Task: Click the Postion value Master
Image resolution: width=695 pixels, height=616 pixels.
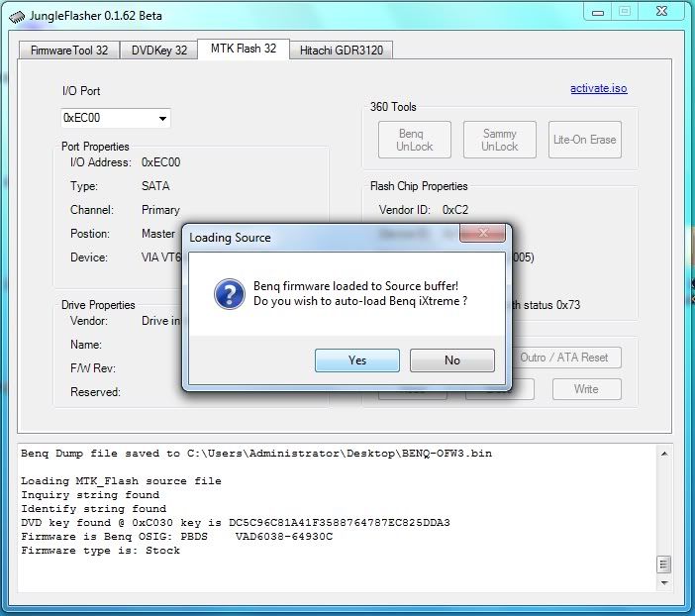Action: coord(158,234)
